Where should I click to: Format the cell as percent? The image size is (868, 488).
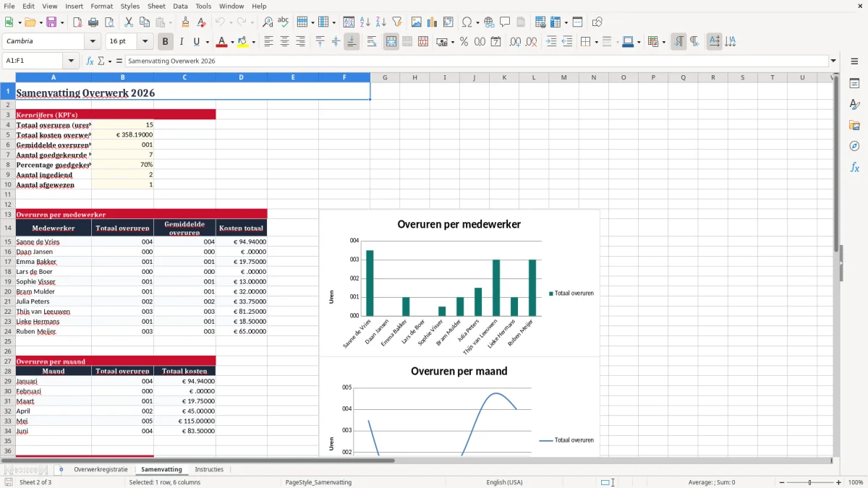tap(464, 42)
